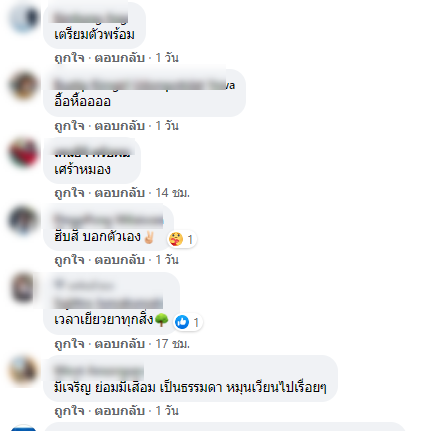Viewport: 441px width, 431px height.
Task: Reply to the เวลาเยียวยาทุกสิ่ง comment
Action: click(x=120, y=344)
